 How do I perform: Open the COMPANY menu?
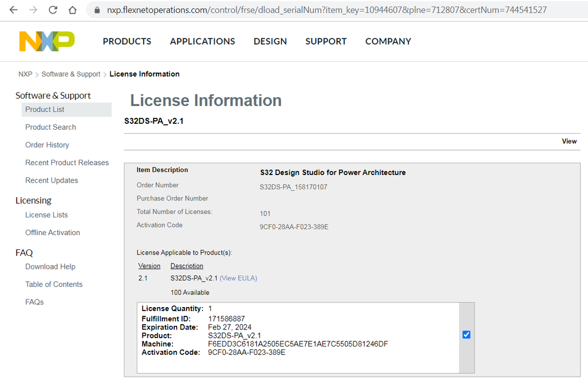388,41
